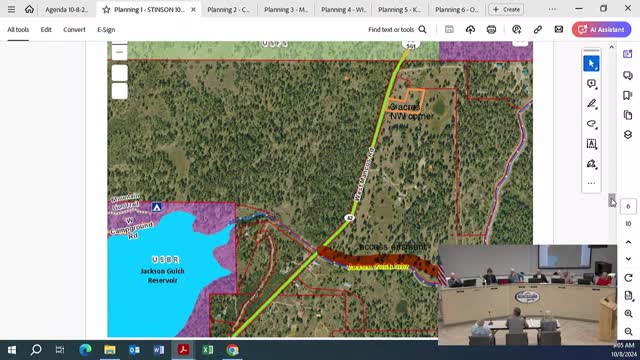Screen dimensions: 640x360
Task: Open the Layers panel icon
Action: pyautogui.click(x=628, y=135)
